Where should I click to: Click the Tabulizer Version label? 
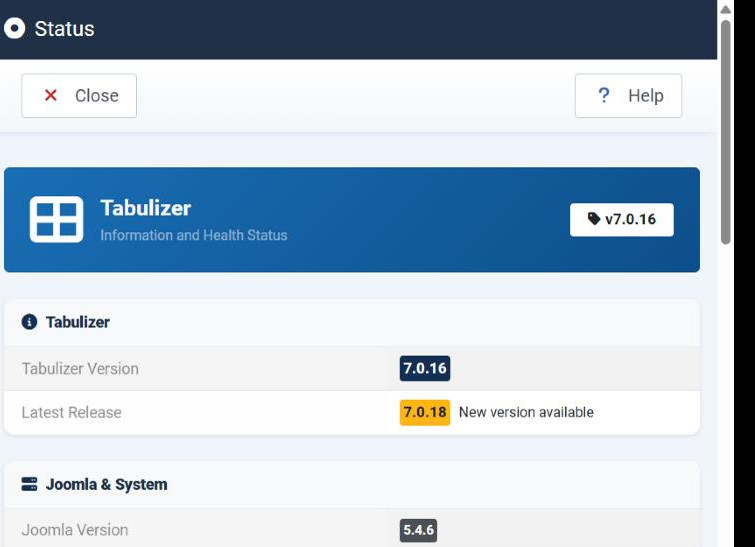point(80,368)
